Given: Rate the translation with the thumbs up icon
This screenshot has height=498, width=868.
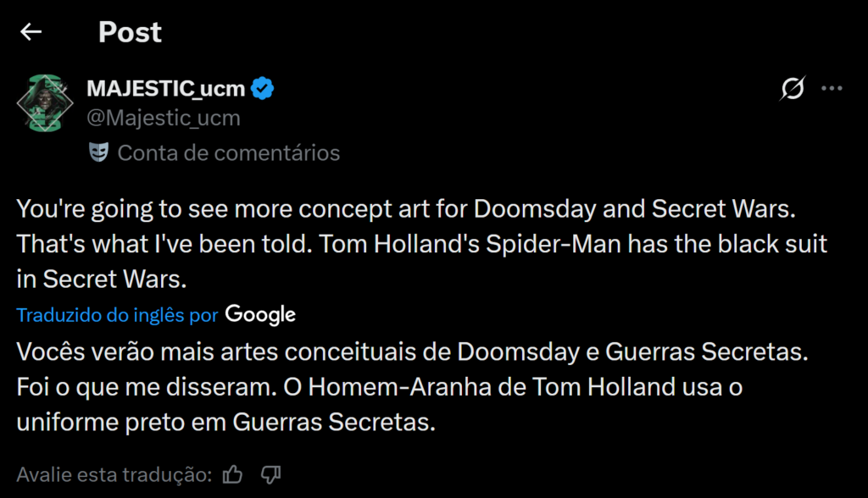Looking at the screenshot, I should point(233,474).
